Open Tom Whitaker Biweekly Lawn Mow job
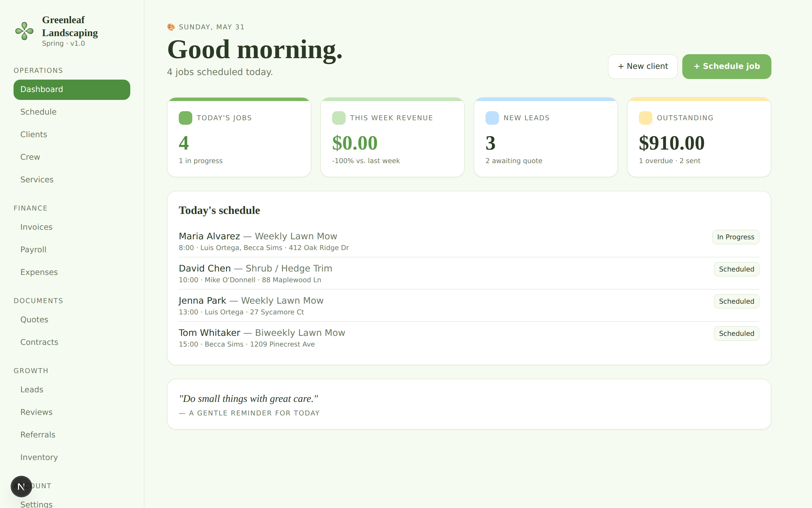The image size is (812, 508). coord(469,338)
